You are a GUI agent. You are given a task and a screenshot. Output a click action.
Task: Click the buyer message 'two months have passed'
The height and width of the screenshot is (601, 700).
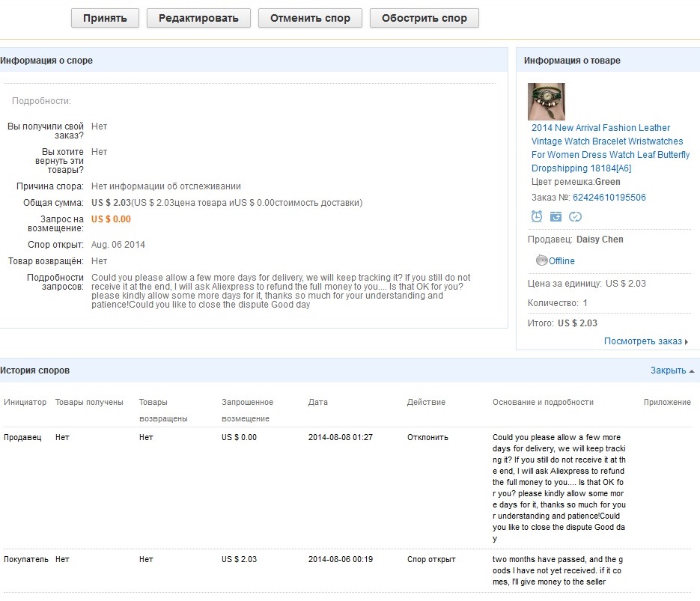[558, 570]
